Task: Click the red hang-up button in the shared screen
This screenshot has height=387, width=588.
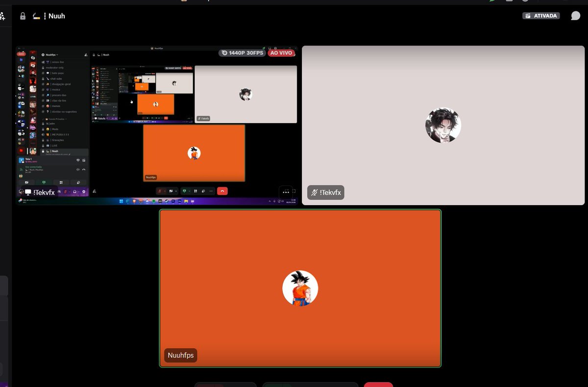Action: [222, 191]
